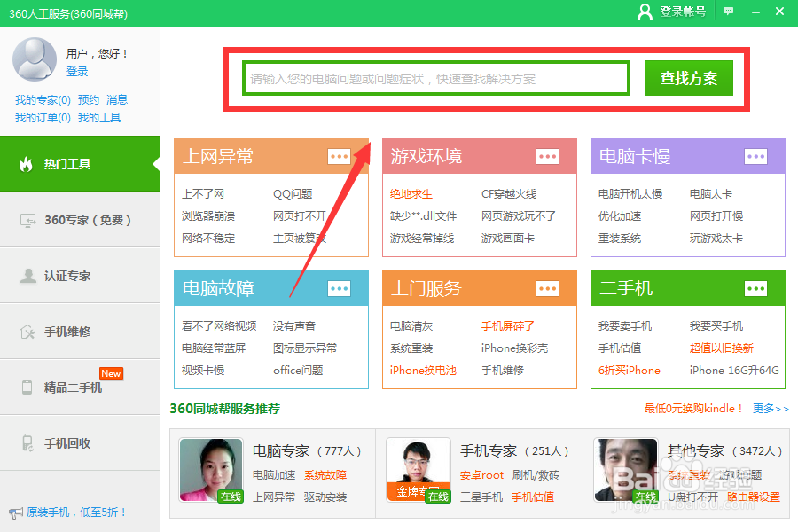Select the 热门工具 sidebar tab
The width and height of the screenshot is (798, 532).
[80, 164]
